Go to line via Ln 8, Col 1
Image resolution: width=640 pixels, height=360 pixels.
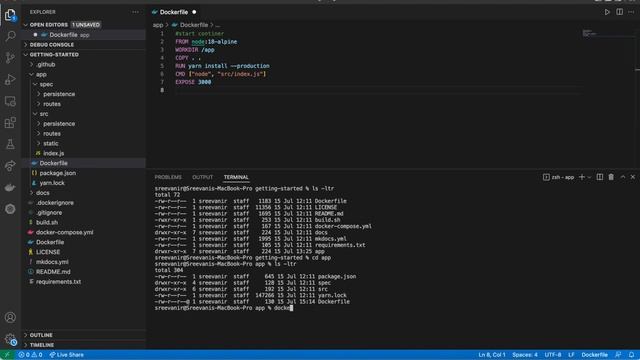tap(491, 355)
